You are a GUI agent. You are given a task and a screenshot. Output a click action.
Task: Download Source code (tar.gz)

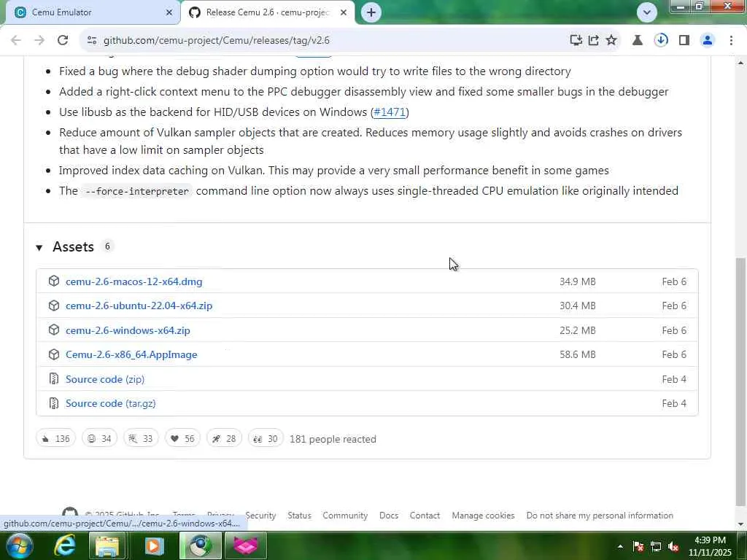tap(111, 403)
